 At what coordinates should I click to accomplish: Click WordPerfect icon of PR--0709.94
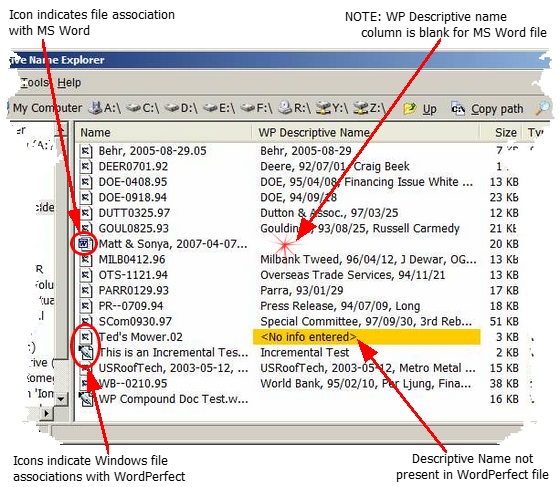tap(86, 306)
